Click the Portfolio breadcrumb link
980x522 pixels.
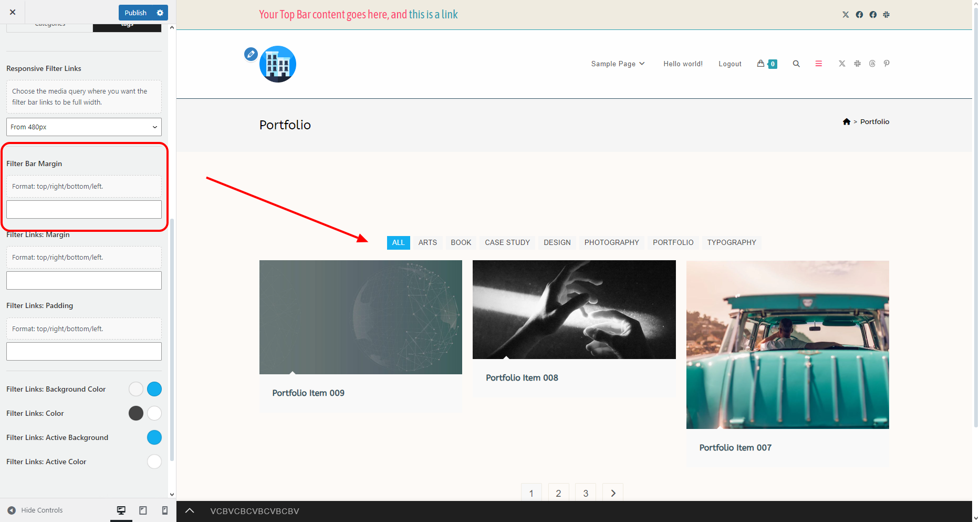tap(874, 121)
